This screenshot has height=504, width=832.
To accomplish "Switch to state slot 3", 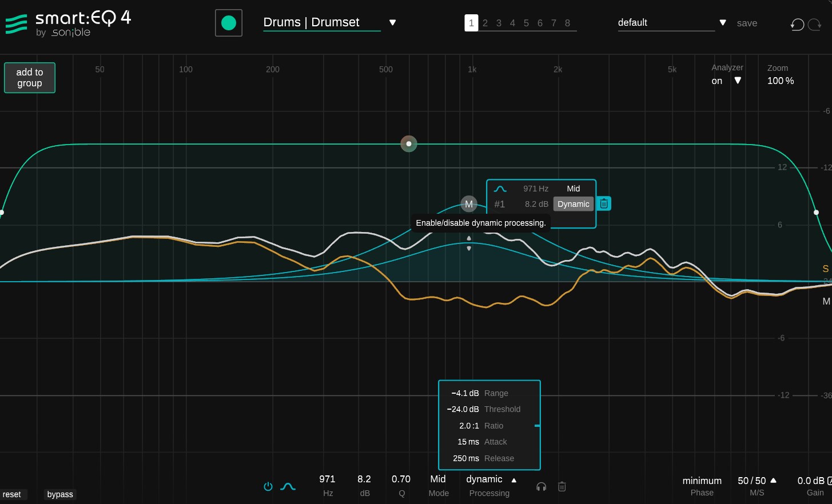I will coord(499,23).
